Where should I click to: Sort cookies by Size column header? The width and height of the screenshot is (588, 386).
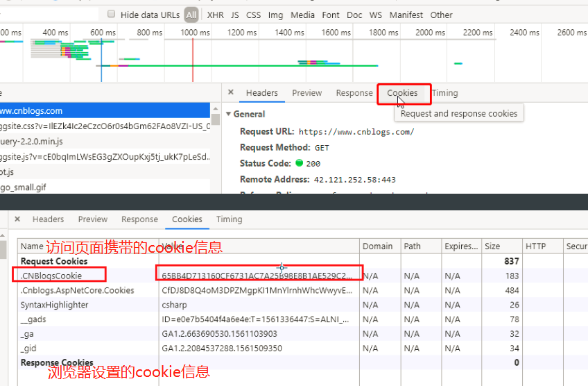(x=502, y=246)
